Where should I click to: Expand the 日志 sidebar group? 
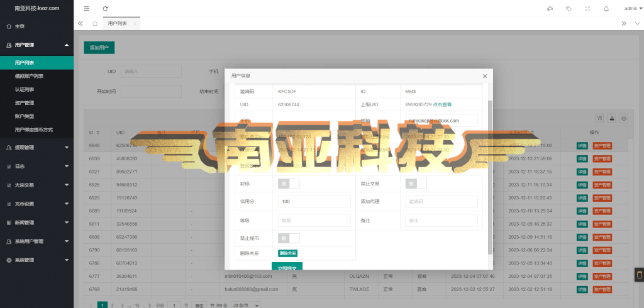pos(36,167)
